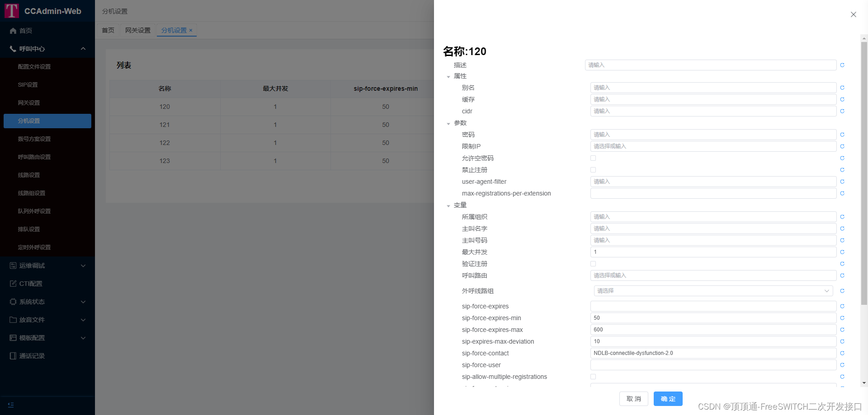This screenshot has height=415, width=868.
Task: Click reset icon for sip-expires-max-deviation
Action: tap(842, 341)
